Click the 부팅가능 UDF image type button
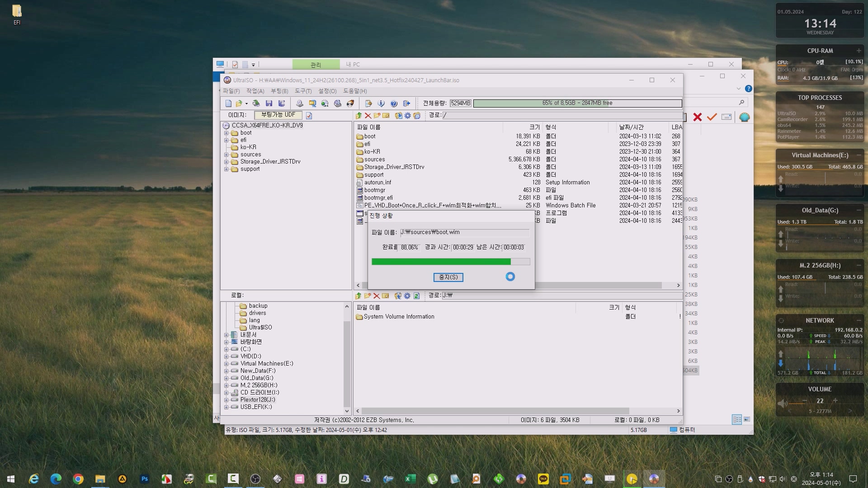Screen dimensions: 868x488 tap(278, 115)
